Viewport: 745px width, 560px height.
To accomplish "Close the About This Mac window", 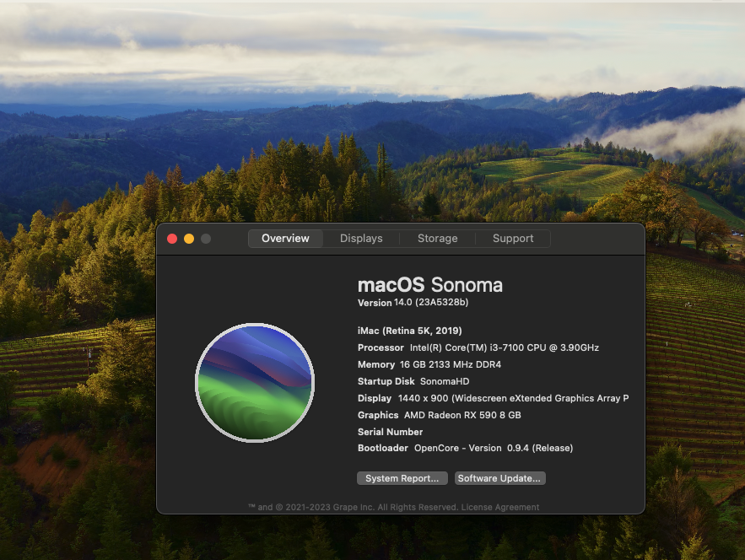I will point(172,239).
